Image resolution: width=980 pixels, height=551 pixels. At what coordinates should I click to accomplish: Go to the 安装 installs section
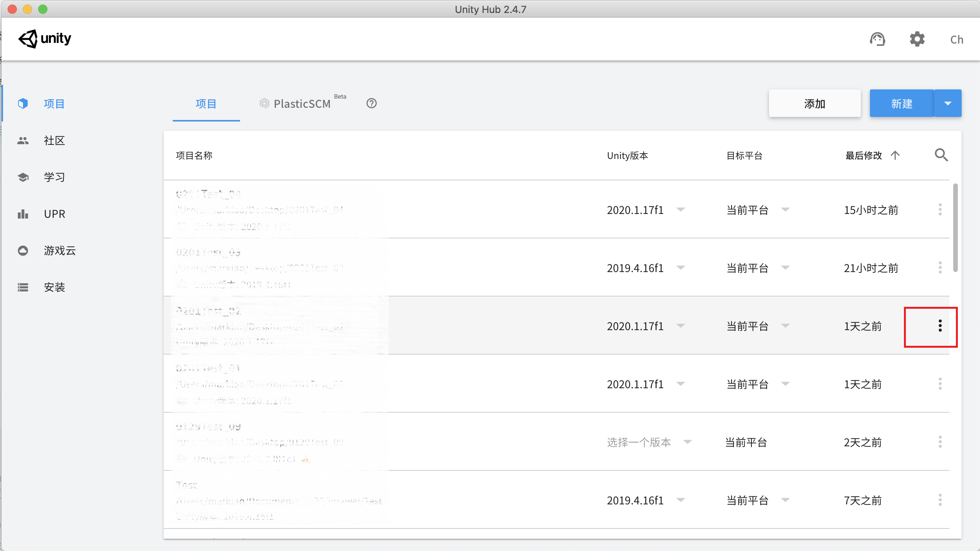(x=54, y=287)
